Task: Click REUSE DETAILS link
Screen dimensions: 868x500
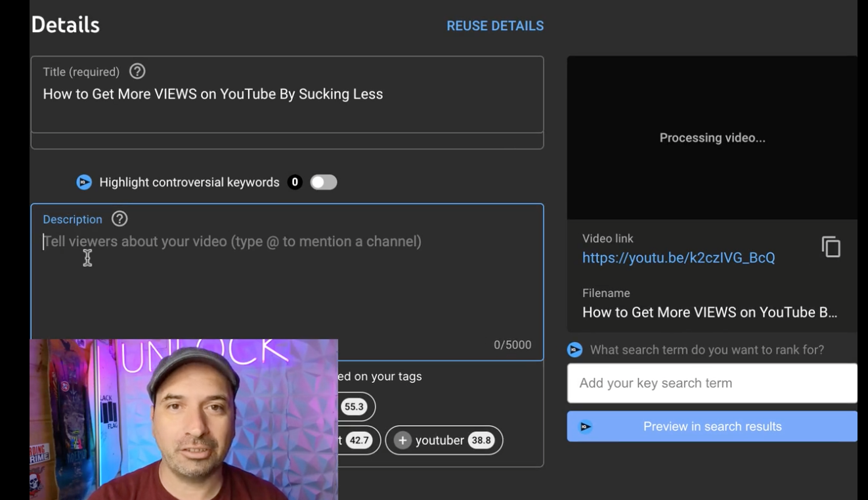Action: click(x=495, y=26)
